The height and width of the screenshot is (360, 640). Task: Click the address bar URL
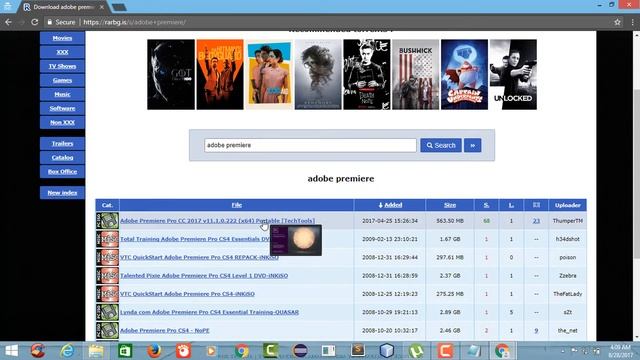click(x=135, y=22)
